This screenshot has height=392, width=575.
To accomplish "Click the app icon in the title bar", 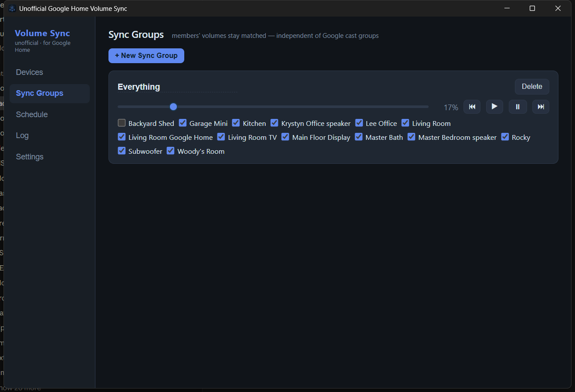I will pos(12,9).
